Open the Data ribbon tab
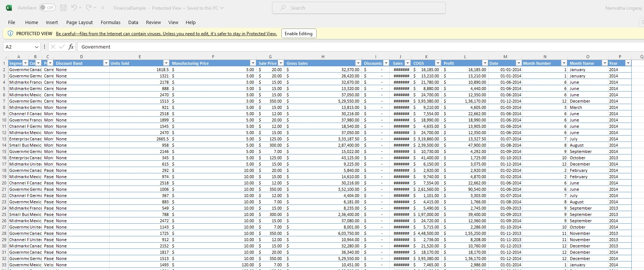 click(133, 23)
